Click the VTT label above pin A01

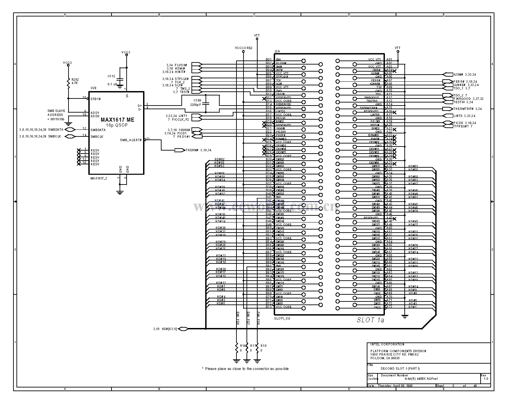tap(398, 48)
